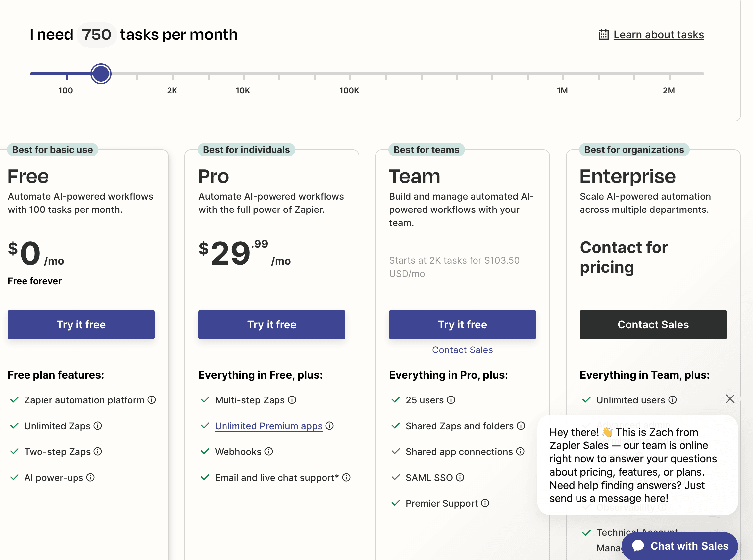
Task: Show info icon for SAML SSO
Action: pos(460,477)
